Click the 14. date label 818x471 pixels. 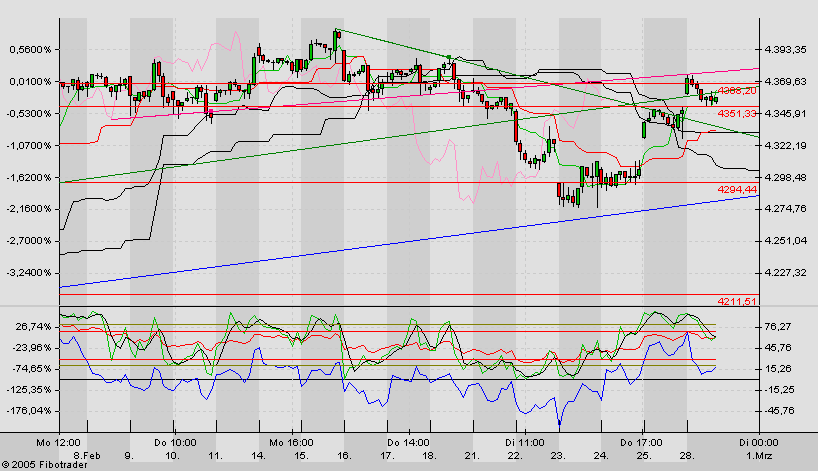(x=258, y=455)
